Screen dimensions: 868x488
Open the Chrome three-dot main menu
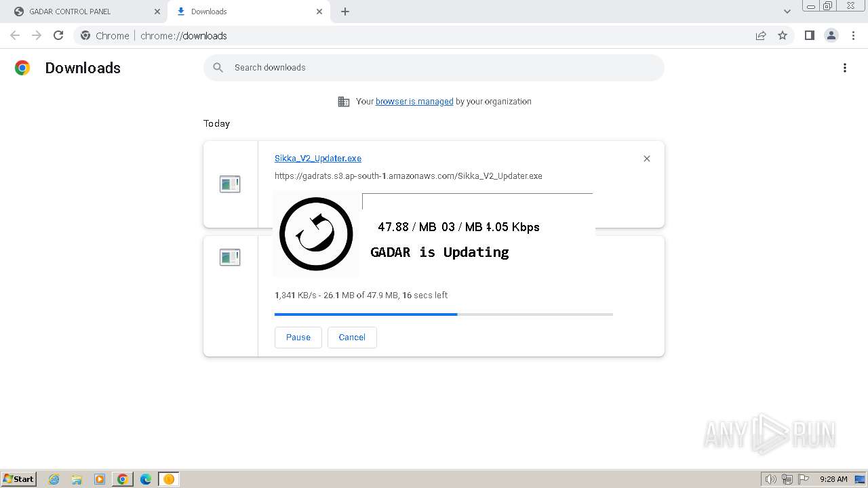(854, 35)
